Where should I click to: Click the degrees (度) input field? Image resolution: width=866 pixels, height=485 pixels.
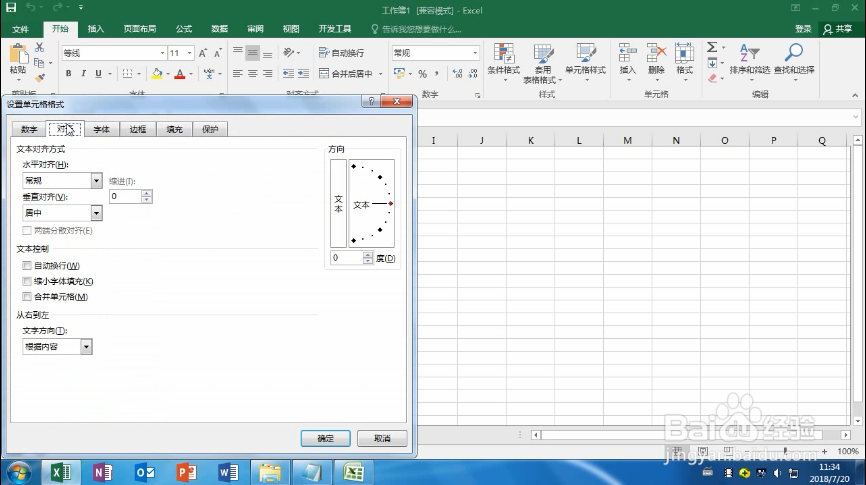click(x=347, y=258)
